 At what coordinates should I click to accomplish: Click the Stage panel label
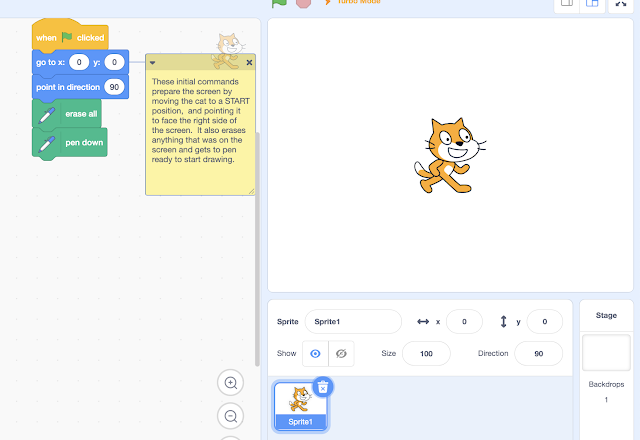coord(606,315)
